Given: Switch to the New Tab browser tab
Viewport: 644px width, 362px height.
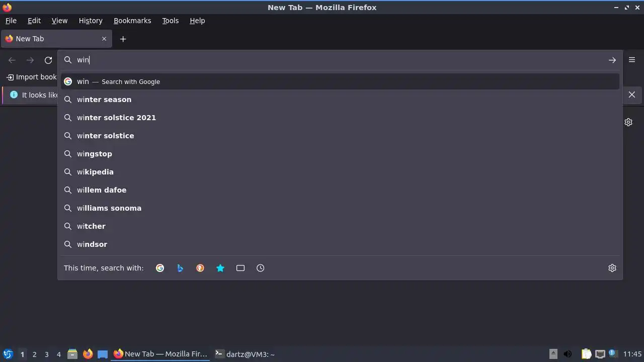Looking at the screenshot, I should pos(56,39).
